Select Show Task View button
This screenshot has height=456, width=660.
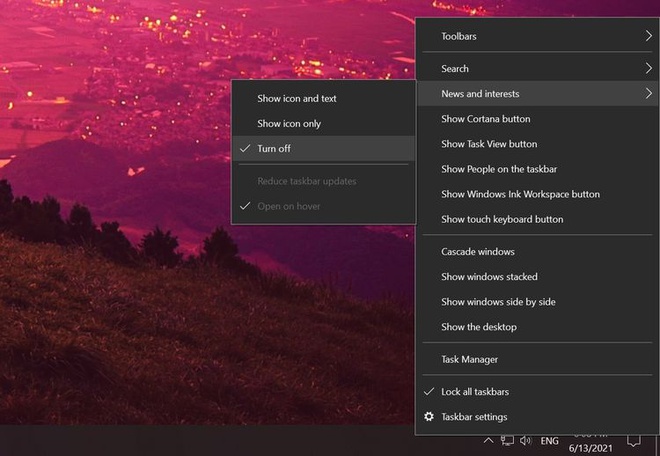click(x=489, y=144)
